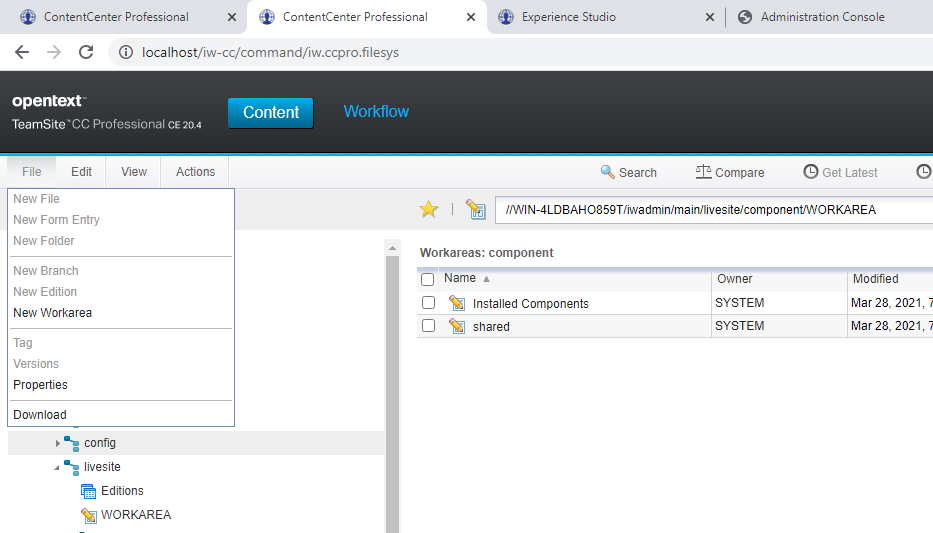Click the Name column header

(x=460, y=278)
